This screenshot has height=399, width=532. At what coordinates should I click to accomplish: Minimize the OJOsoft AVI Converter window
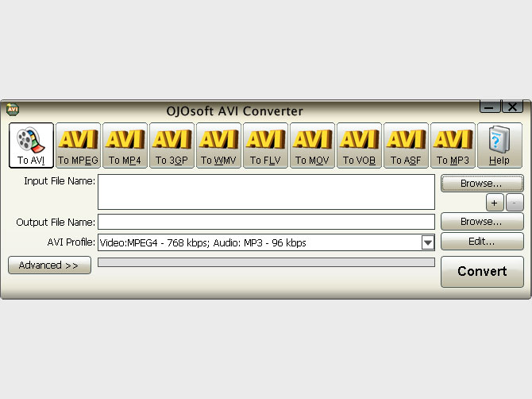pos(490,107)
